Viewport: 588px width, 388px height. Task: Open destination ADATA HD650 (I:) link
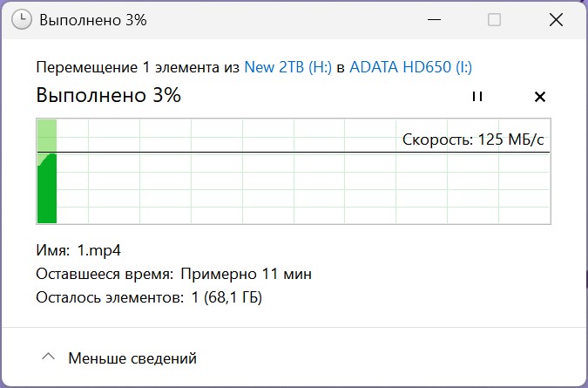pyautogui.click(x=410, y=67)
